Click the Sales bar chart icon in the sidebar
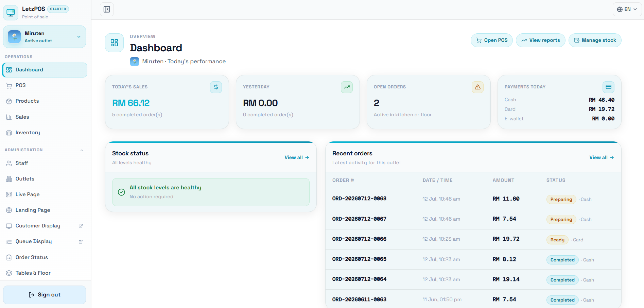 [x=9, y=117]
